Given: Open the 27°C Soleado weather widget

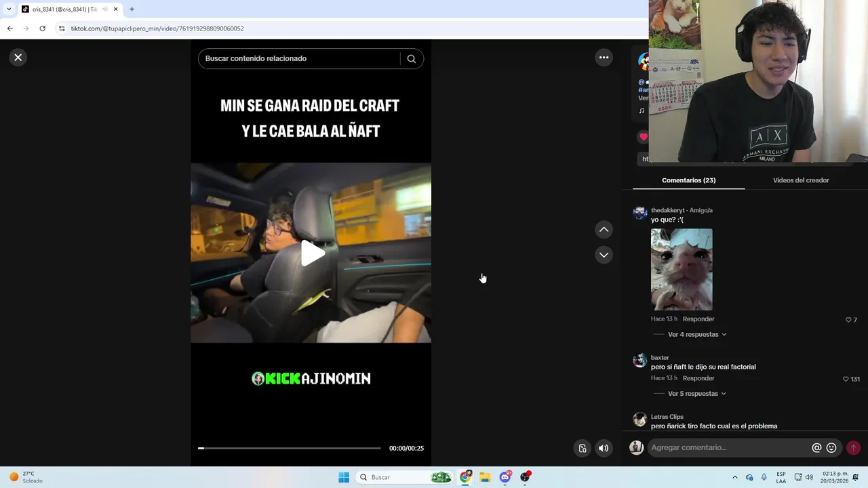Looking at the screenshot, I should (x=26, y=477).
